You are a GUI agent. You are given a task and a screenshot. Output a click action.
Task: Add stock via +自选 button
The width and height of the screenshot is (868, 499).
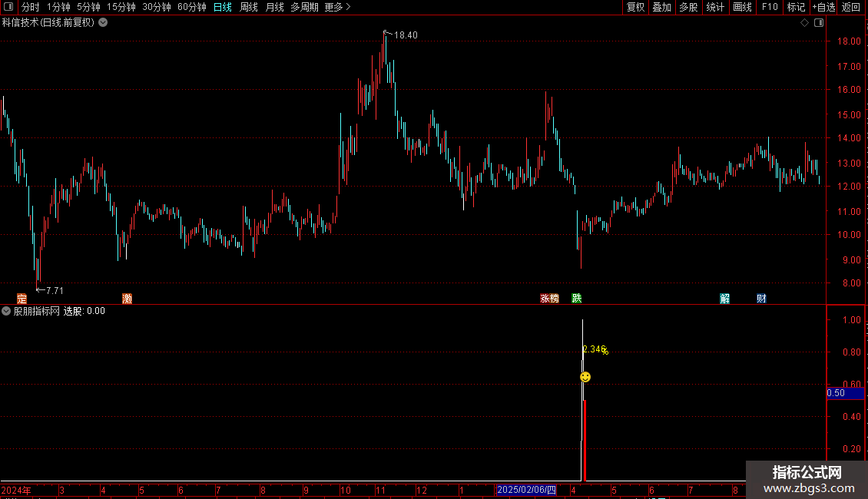pyautogui.click(x=823, y=7)
